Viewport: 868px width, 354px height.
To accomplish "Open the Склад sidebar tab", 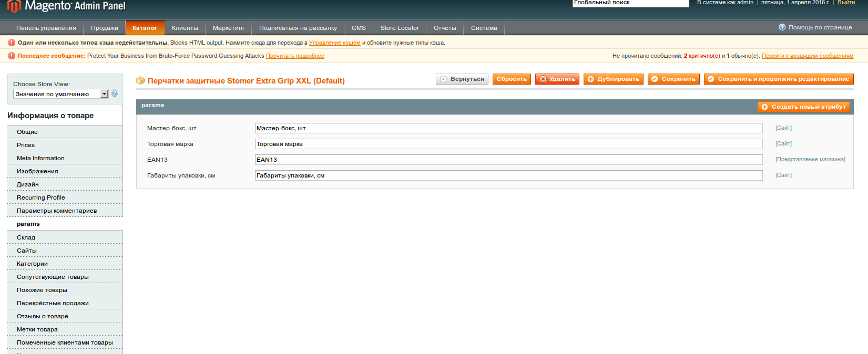I will pos(65,237).
